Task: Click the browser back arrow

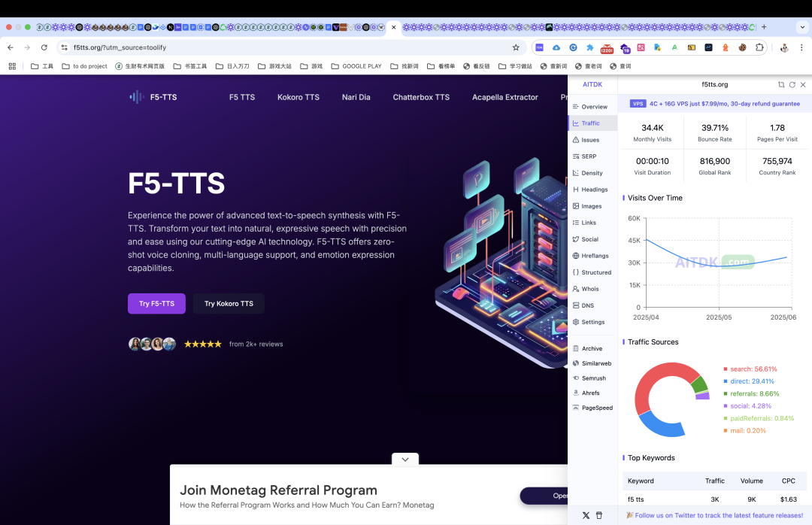Action: point(11,47)
